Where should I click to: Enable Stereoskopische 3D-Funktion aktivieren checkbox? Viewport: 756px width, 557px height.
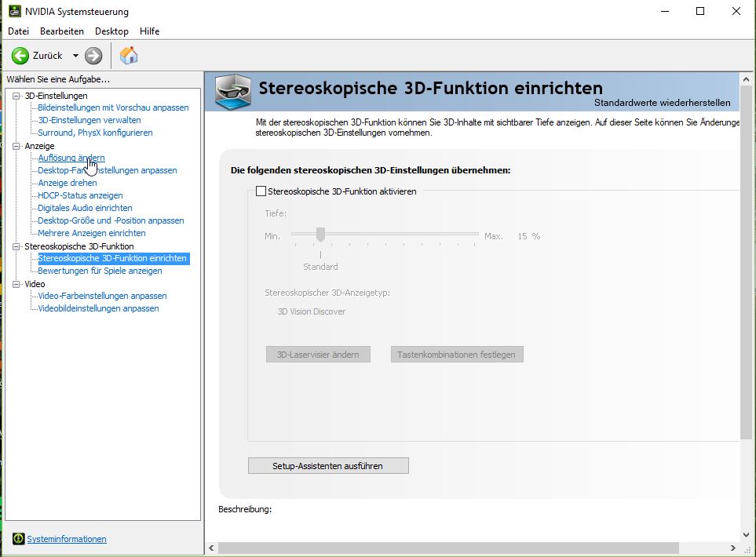pyautogui.click(x=261, y=191)
